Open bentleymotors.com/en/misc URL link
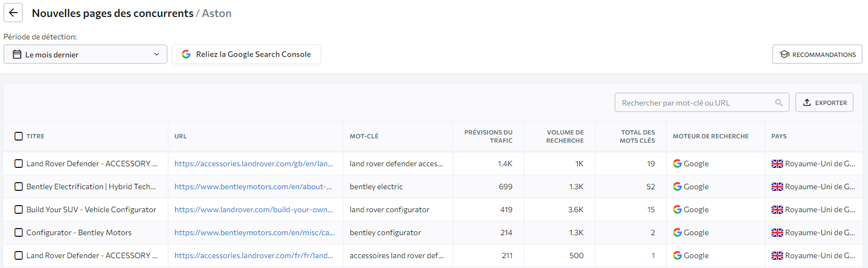868x268 pixels. pos(255,232)
